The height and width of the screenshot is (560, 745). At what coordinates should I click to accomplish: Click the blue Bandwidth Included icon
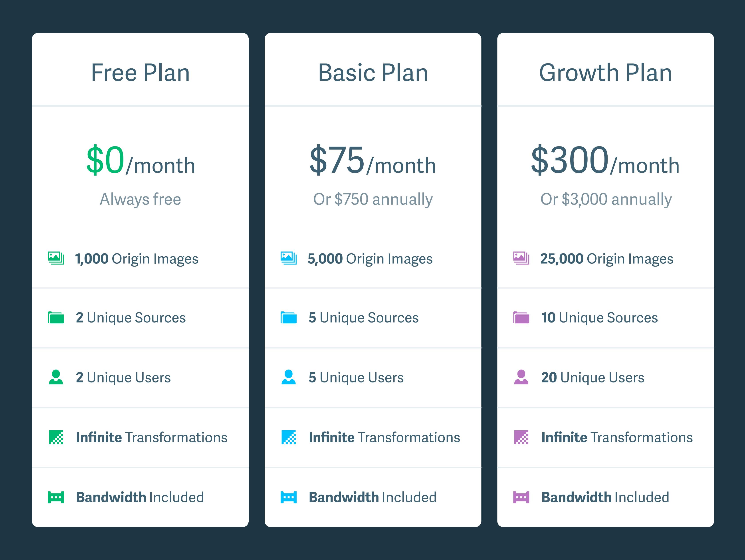(x=289, y=497)
